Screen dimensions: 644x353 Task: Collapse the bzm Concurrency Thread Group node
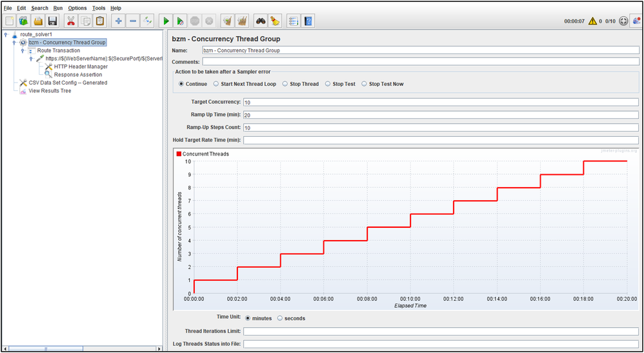(x=14, y=43)
